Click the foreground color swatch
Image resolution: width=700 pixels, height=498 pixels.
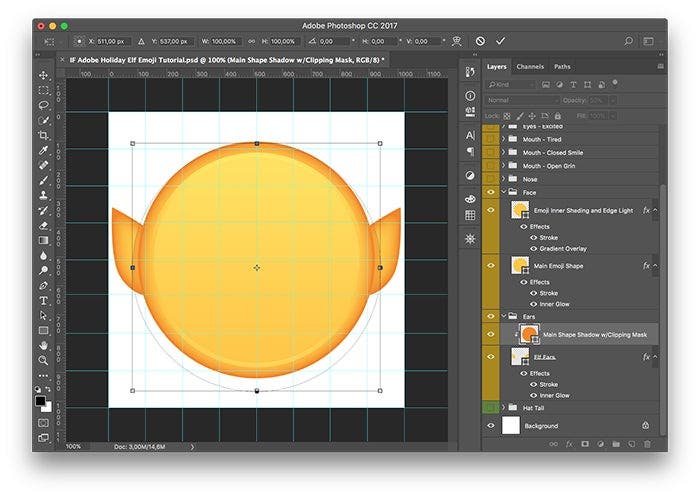coord(41,401)
